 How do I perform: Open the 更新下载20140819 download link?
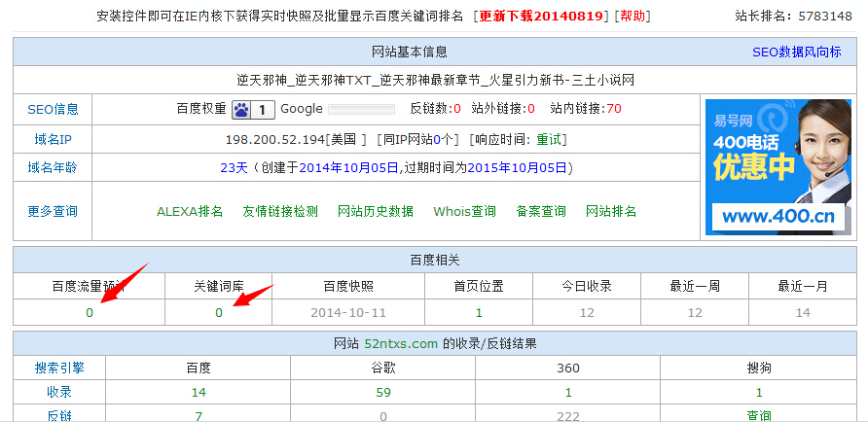[x=540, y=16]
